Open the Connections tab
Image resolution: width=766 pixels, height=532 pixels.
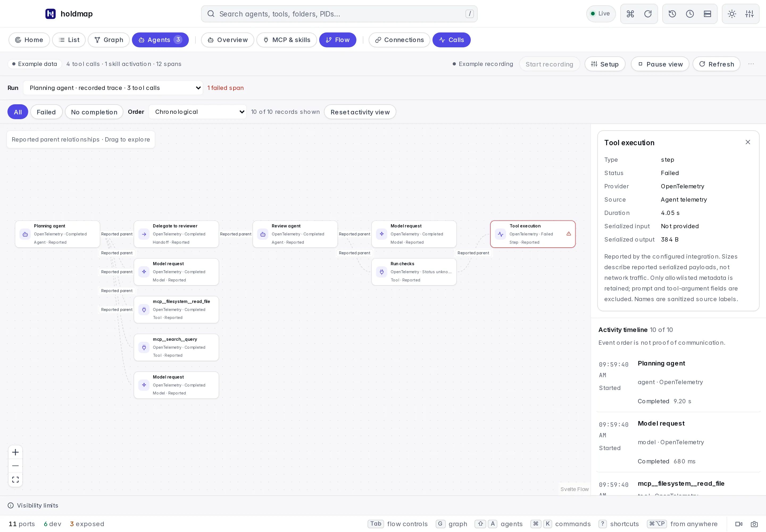(399, 40)
